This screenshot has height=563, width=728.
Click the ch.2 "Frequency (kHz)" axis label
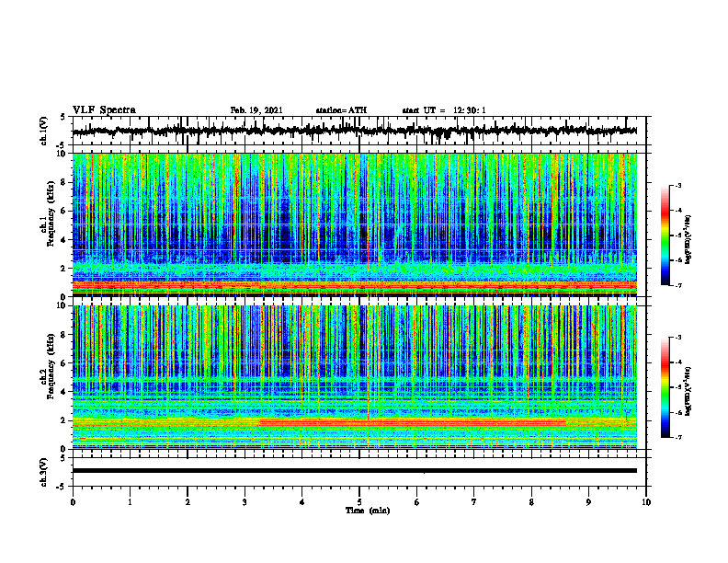pyautogui.click(x=51, y=366)
